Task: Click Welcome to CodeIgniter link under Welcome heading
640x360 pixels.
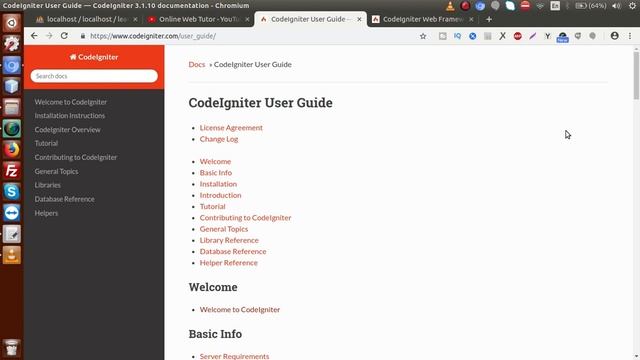Action: 240,309
